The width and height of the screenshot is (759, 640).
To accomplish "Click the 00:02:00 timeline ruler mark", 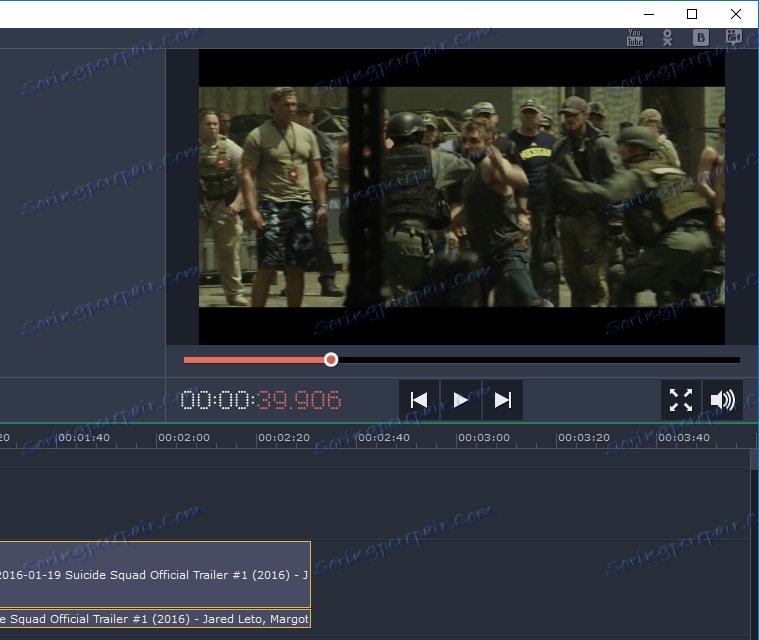I will point(184,438).
